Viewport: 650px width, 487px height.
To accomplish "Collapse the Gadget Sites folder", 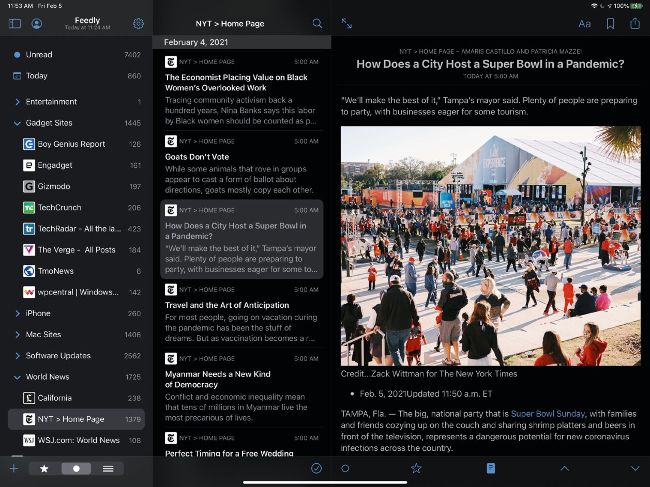I will point(17,123).
